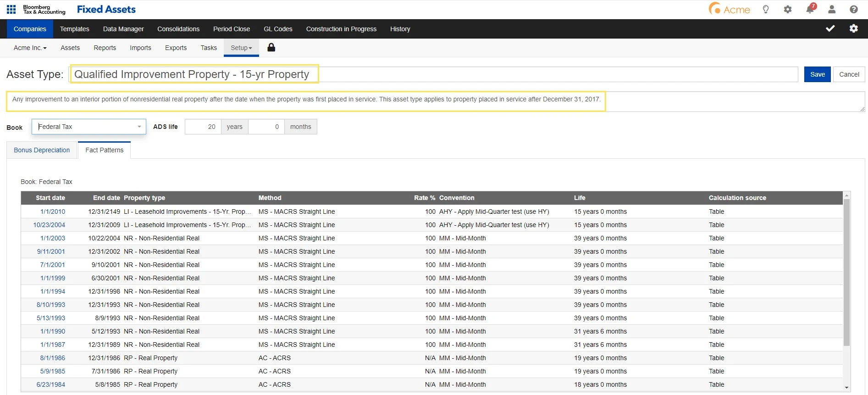Click the Calculation source column header

coord(737,198)
